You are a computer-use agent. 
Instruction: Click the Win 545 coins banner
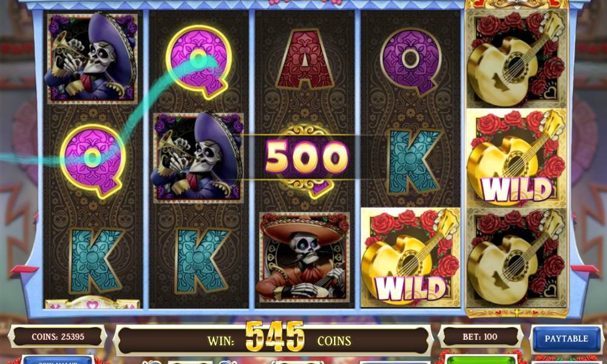coord(273,340)
